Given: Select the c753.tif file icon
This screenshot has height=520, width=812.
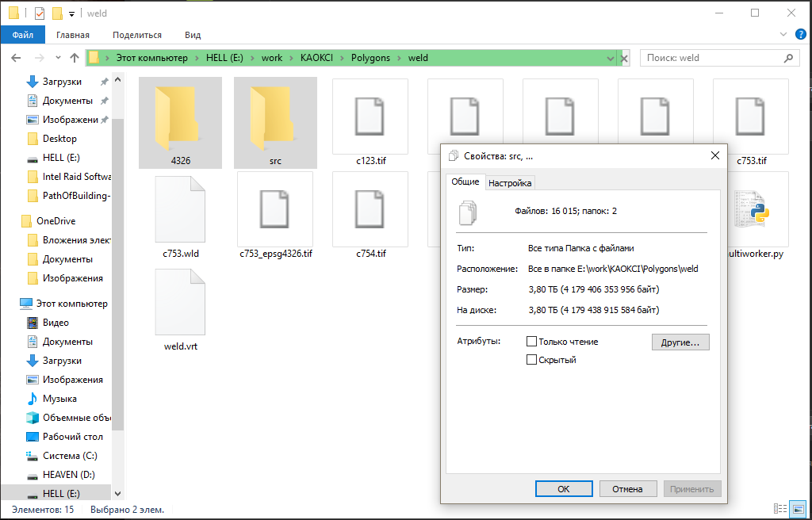Looking at the screenshot, I should click(751, 117).
